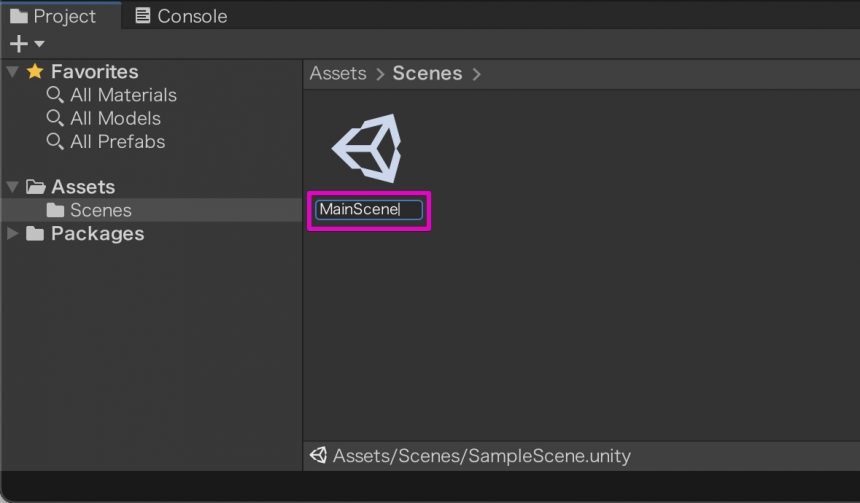This screenshot has width=860, height=503.
Task: Click the Favorites star icon
Action: (35, 71)
